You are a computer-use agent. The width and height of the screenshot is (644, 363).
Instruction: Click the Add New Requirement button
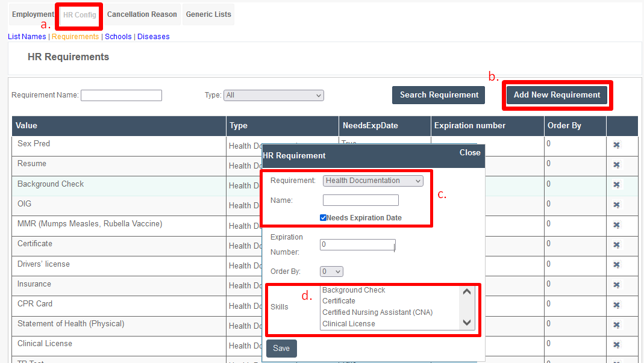557,95
